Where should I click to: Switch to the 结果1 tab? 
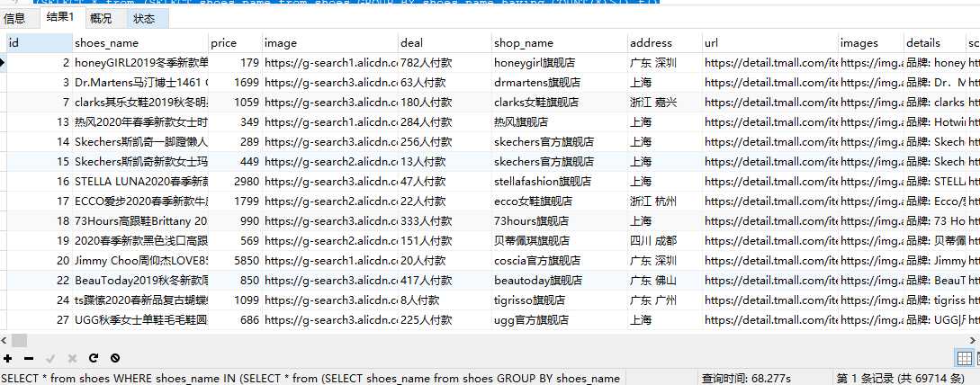[x=59, y=17]
